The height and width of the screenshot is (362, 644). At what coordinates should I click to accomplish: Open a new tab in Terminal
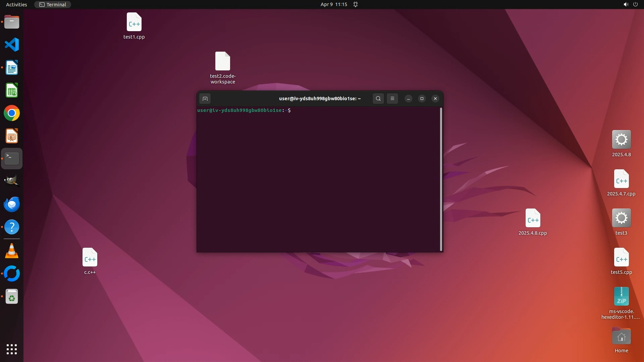point(205,99)
